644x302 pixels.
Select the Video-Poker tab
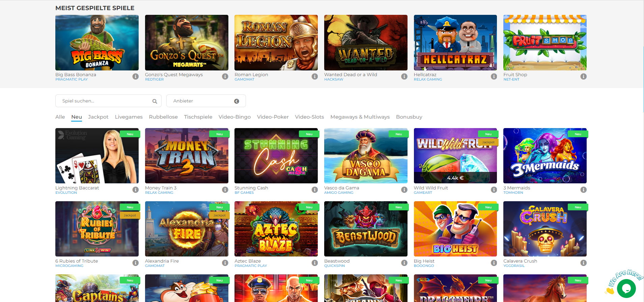point(273,117)
